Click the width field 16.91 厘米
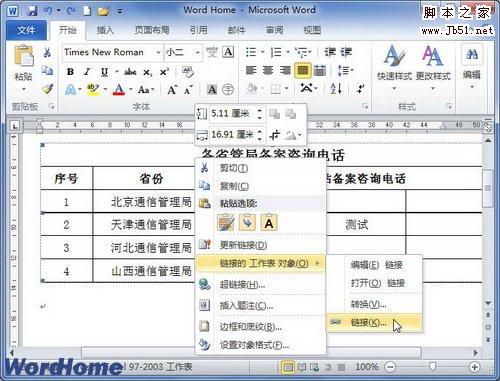Screen dimensions: 500x381 pyautogui.click(x=233, y=135)
